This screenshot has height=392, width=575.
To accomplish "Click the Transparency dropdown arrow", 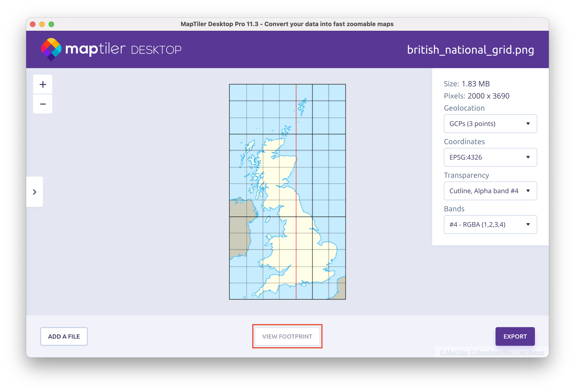I will 528,191.
